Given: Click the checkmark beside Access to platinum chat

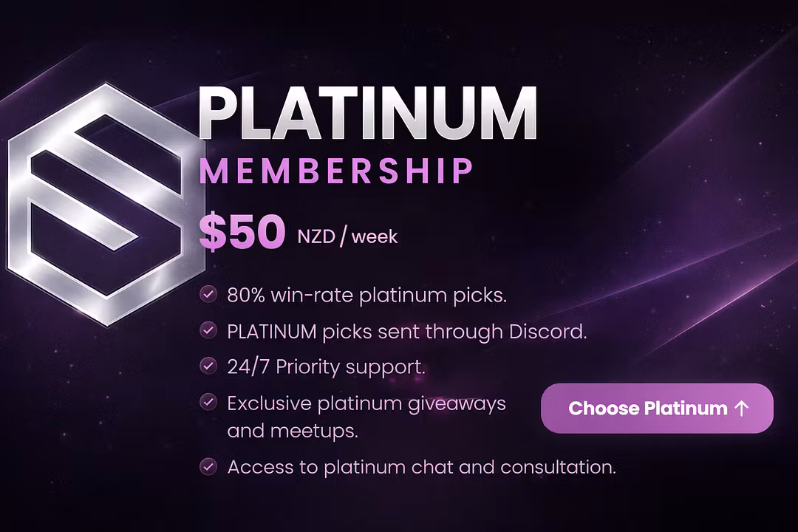Looking at the screenshot, I should tap(208, 467).
